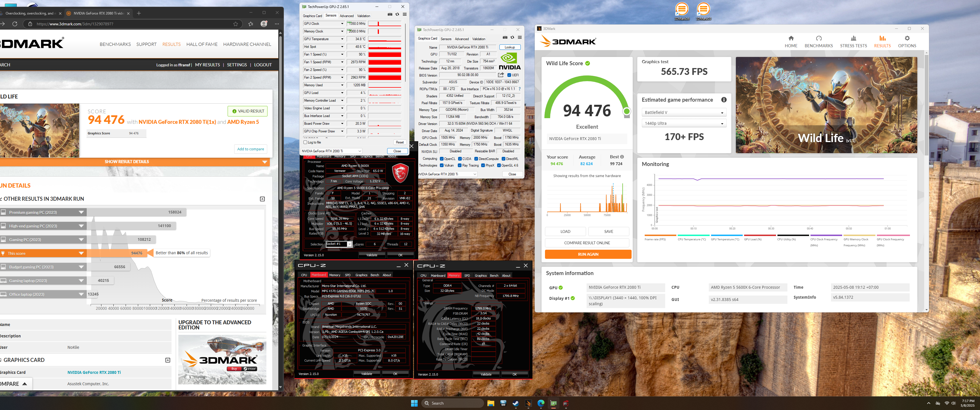Open 1440p Ultra resolution dropdown
This screenshot has height=410, width=980.
point(684,123)
